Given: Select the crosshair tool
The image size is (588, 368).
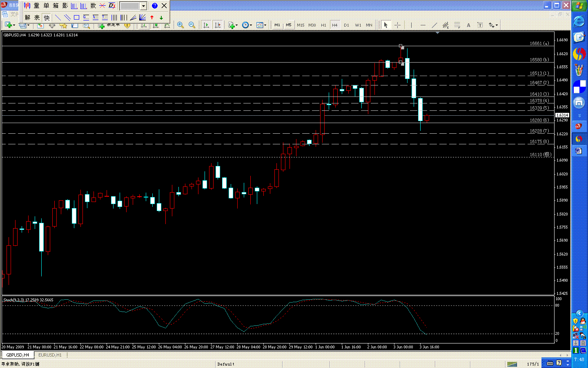Looking at the screenshot, I should 397,25.
